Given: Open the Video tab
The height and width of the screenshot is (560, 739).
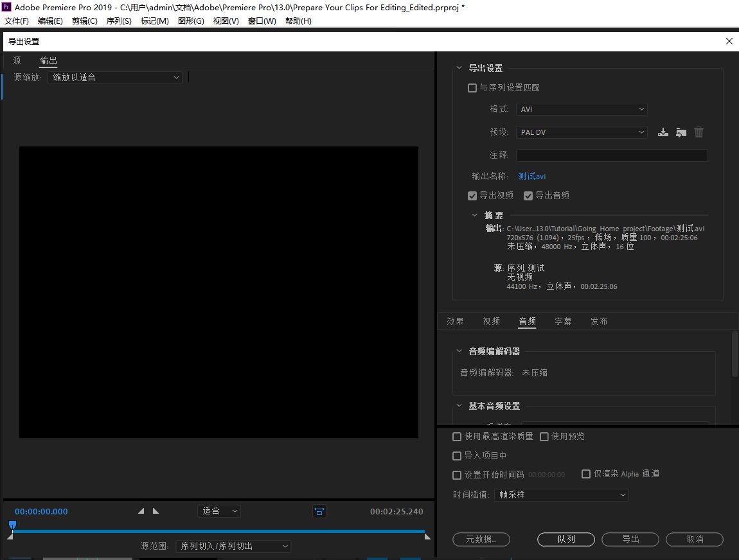Looking at the screenshot, I should (491, 321).
